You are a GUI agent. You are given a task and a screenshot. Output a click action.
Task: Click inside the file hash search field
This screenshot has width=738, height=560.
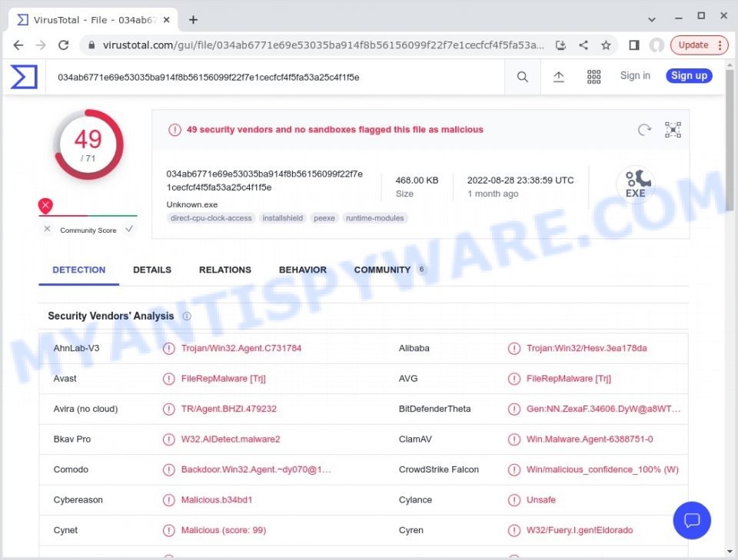269,76
